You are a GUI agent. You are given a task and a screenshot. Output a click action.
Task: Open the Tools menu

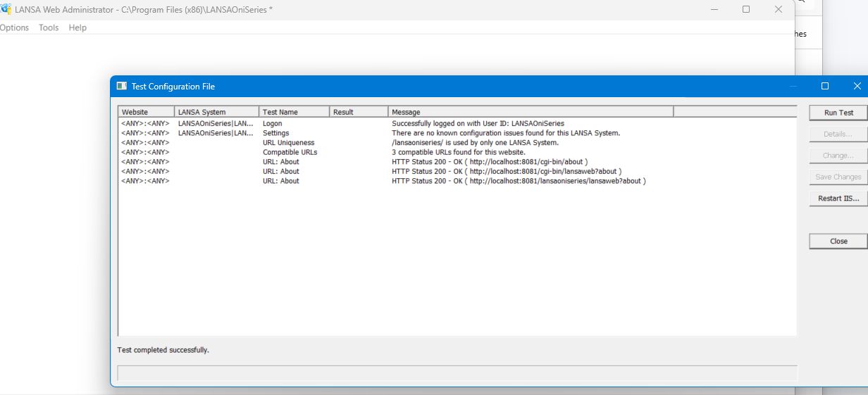[49, 27]
